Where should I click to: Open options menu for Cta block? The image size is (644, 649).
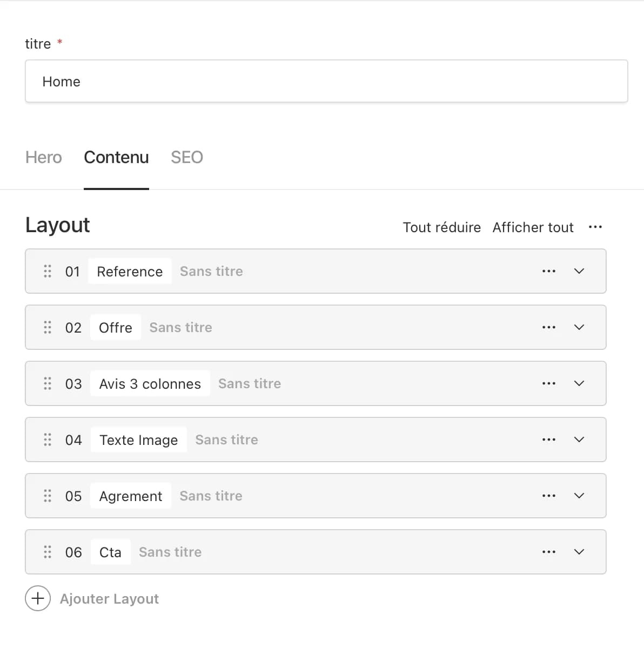pyautogui.click(x=549, y=552)
